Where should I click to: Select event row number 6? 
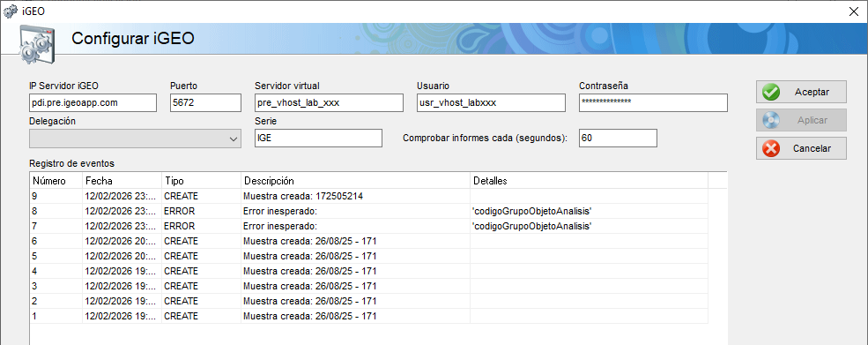(x=368, y=241)
